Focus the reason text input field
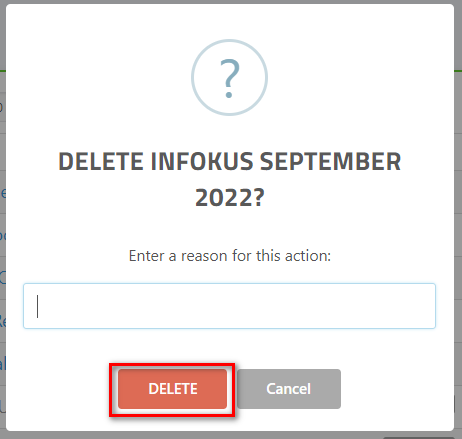 point(229,306)
